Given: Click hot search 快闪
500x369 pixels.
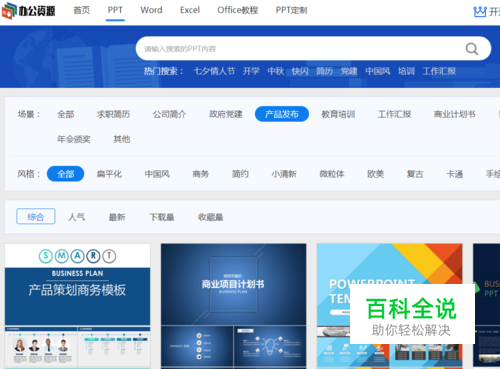Looking at the screenshot, I should click(300, 71).
